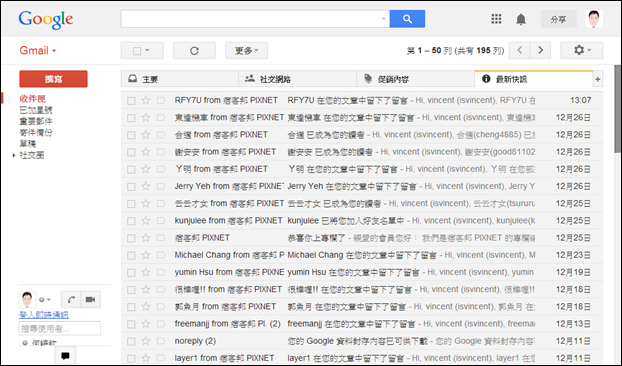Open the Google apps grid
This screenshot has height=366, width=622.
pyautogui.click(x=496, y=19)
